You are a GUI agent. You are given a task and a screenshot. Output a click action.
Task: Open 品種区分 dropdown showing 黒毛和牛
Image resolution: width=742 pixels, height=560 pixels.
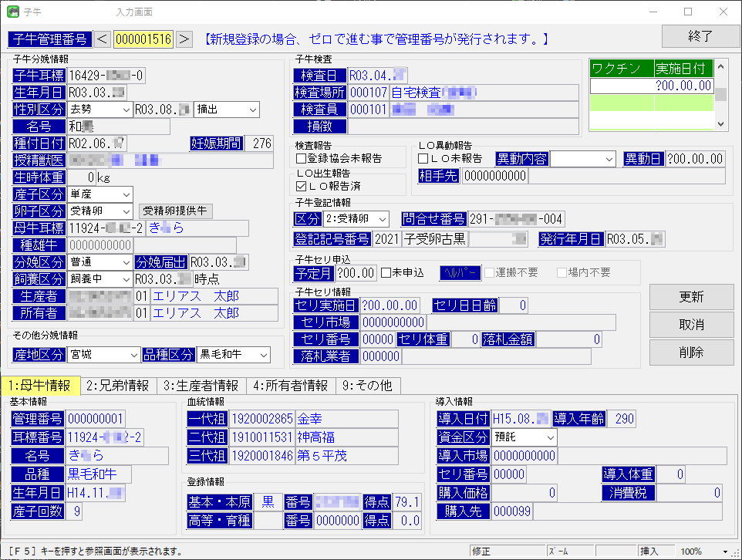point(233,355)
